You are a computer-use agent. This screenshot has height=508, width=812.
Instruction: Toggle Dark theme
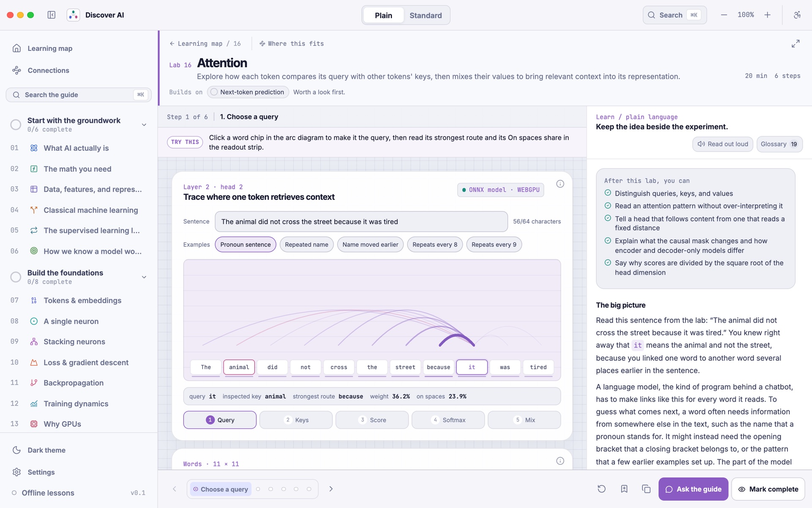coord(47,450)
